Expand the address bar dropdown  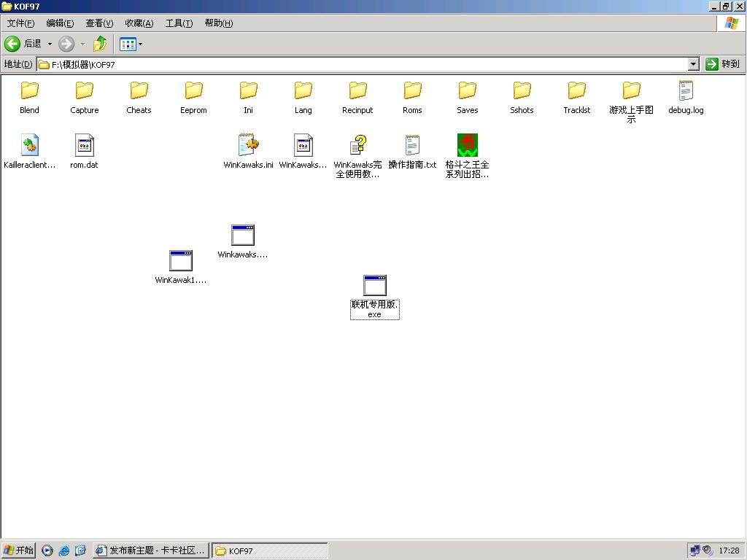[x=693, y=64]
